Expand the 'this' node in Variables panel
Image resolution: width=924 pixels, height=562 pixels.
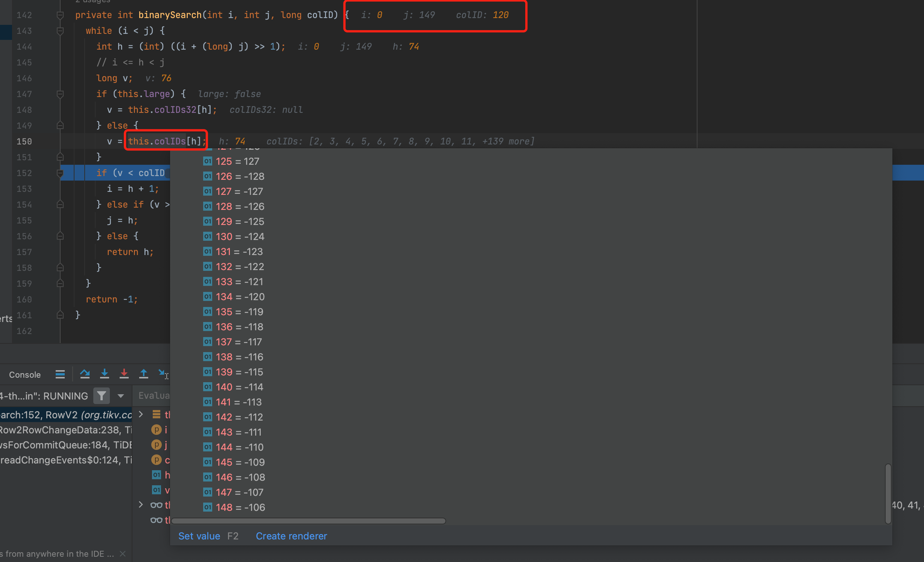point(141,414)
